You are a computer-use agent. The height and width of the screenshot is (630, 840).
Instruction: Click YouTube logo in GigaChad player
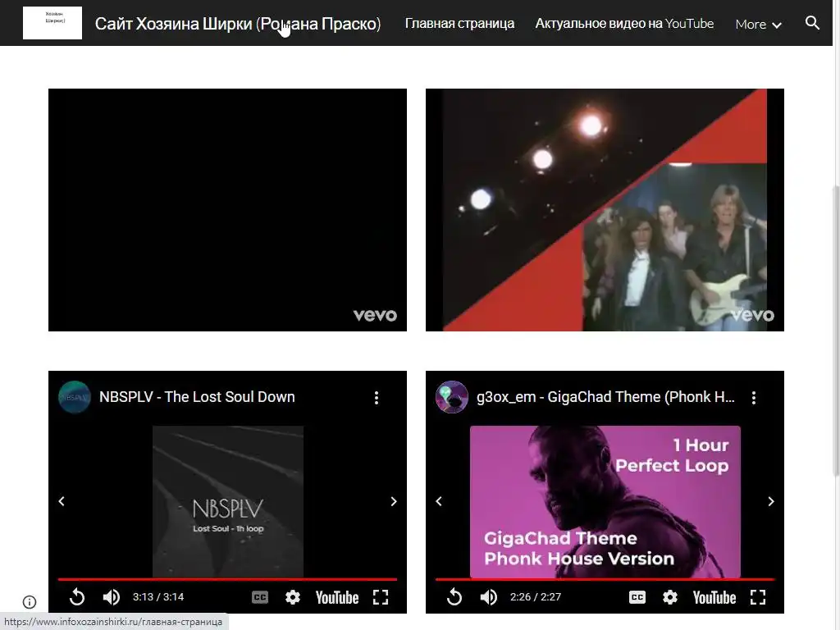tap(714, 597)
